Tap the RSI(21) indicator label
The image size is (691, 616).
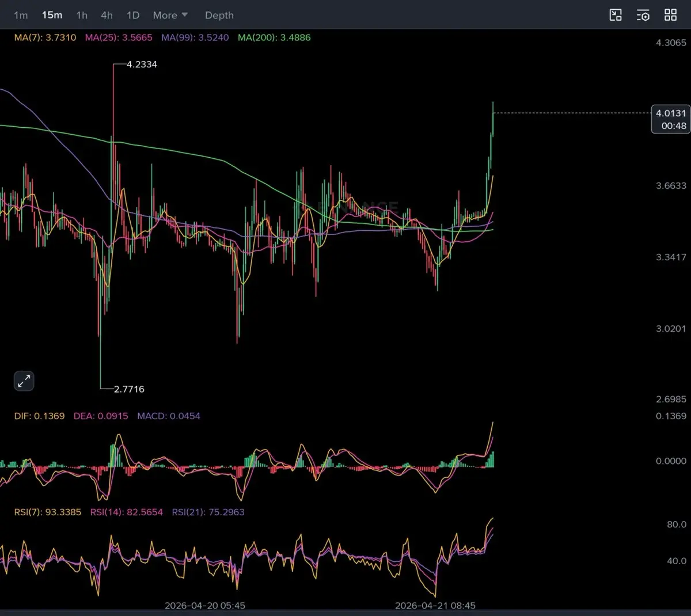[x=208, y=512]
